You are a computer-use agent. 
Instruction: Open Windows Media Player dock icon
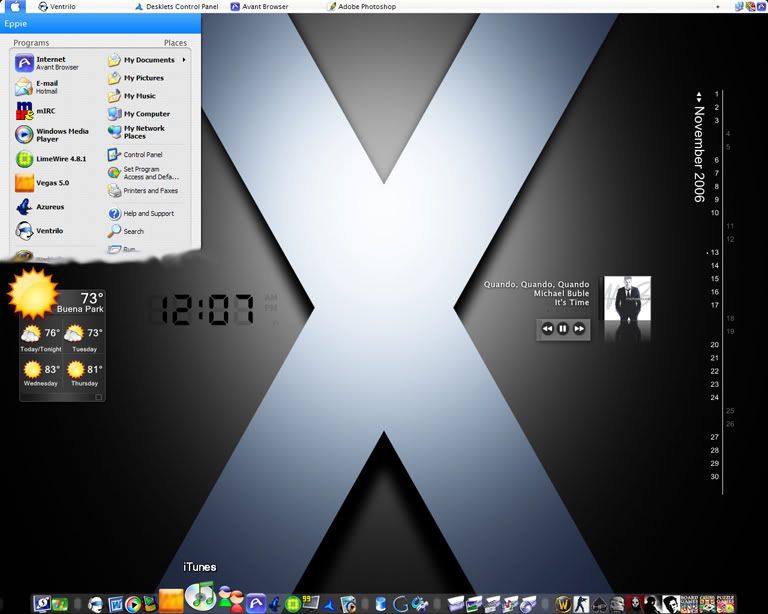pyautogui.click(x=132, y=604)
